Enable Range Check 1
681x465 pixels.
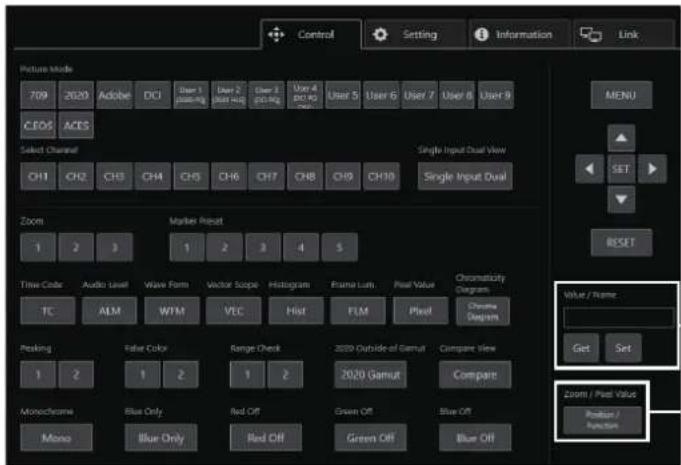pos(247,374)
